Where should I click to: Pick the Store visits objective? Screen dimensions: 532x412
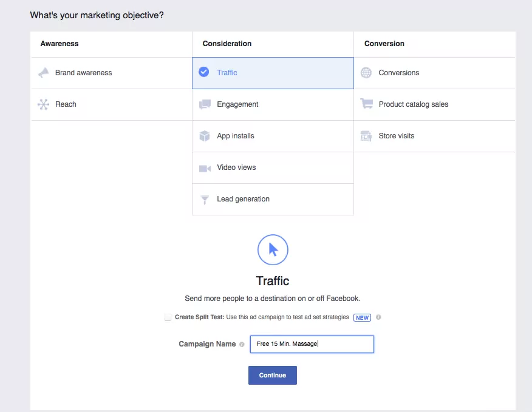pyautogui.click(x=396, y=136)
